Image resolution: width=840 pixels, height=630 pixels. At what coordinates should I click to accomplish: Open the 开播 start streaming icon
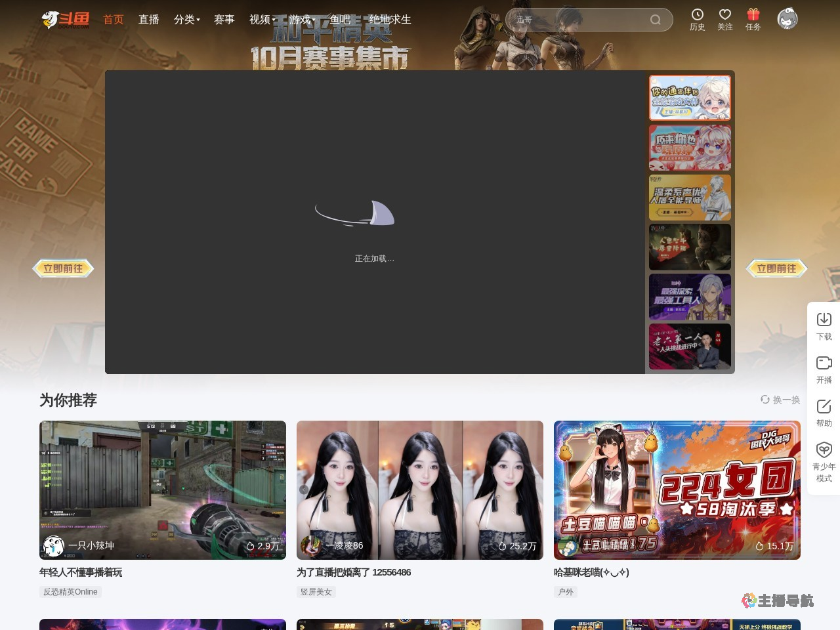(824, 369)
